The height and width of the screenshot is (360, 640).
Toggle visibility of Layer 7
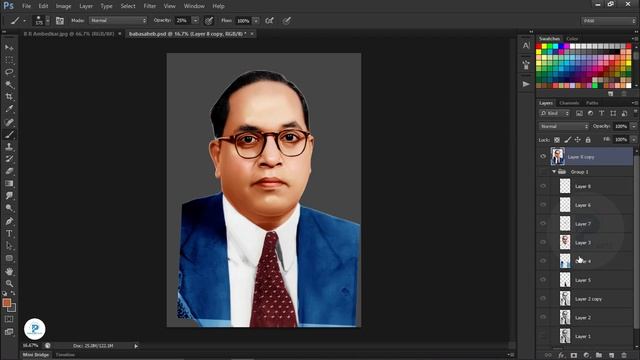(543, 223)
